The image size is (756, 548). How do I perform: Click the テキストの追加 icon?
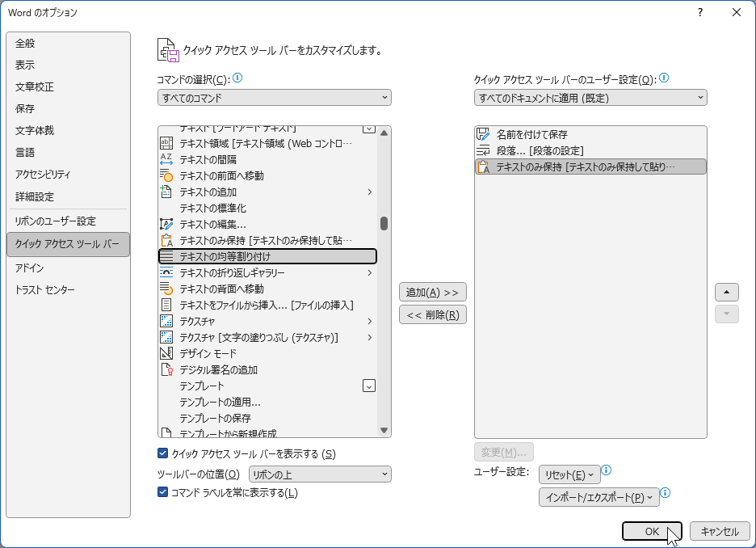166,192
